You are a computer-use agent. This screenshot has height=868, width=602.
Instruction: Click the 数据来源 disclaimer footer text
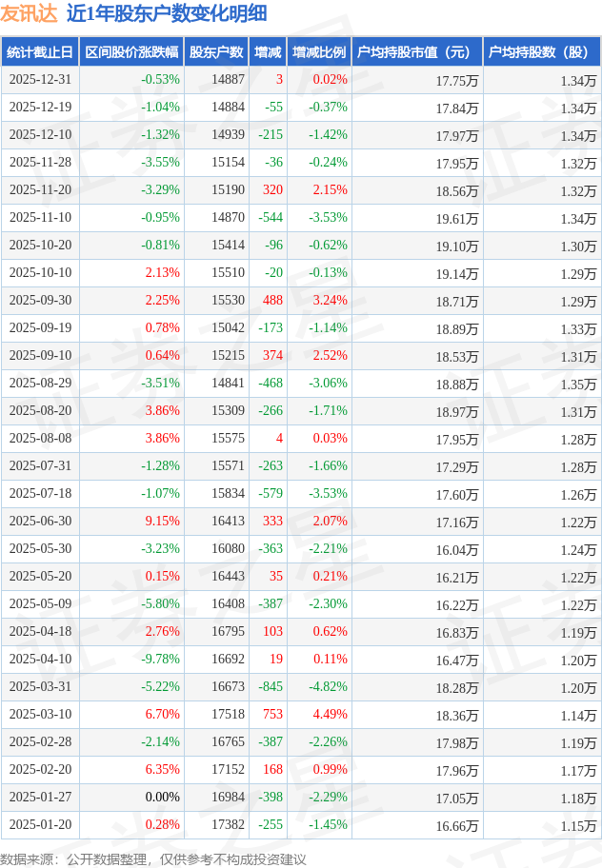[153, 858]
